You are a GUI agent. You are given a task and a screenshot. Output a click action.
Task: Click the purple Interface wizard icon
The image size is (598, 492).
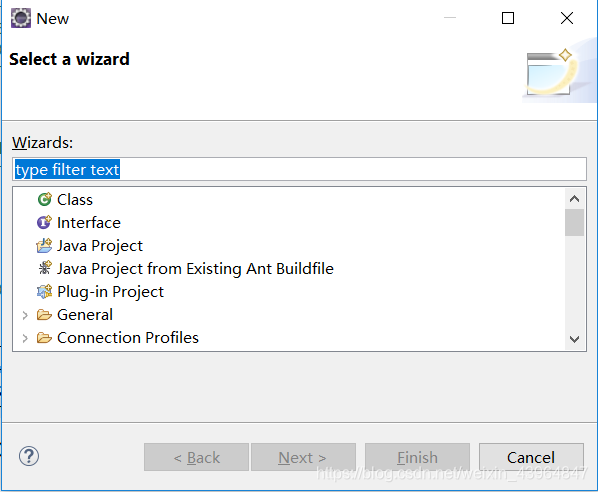(x=44, y=222)
